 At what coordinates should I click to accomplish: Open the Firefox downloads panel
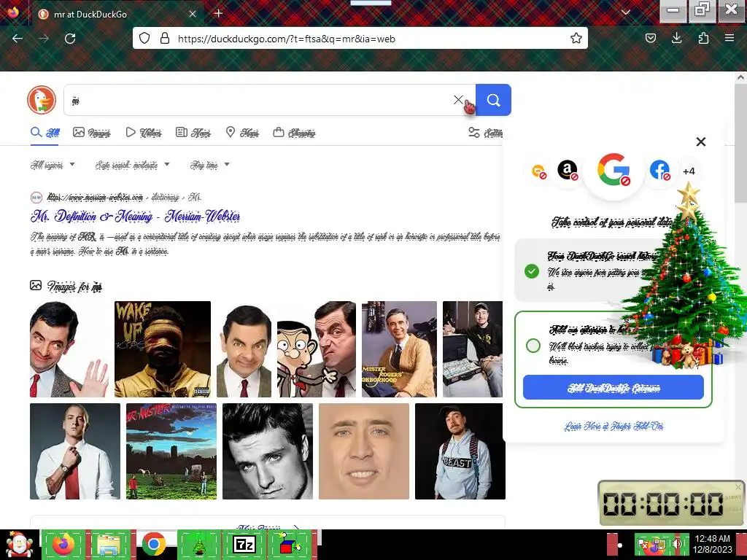[676, 38]
